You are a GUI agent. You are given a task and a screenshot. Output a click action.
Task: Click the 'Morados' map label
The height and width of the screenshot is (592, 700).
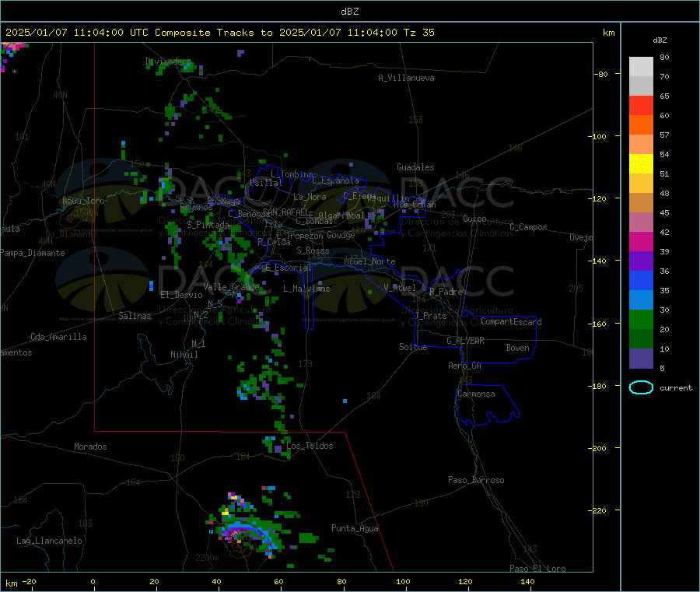pyautogui.click(x=90, y=447)
